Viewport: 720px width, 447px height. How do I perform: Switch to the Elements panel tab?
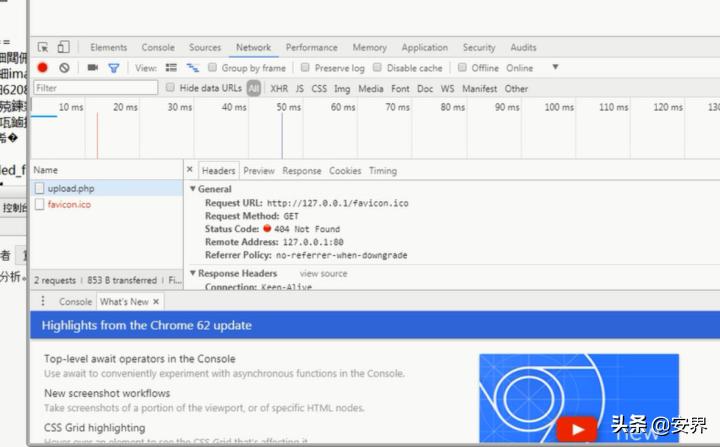pyautogui.click(x=108, y=47)
